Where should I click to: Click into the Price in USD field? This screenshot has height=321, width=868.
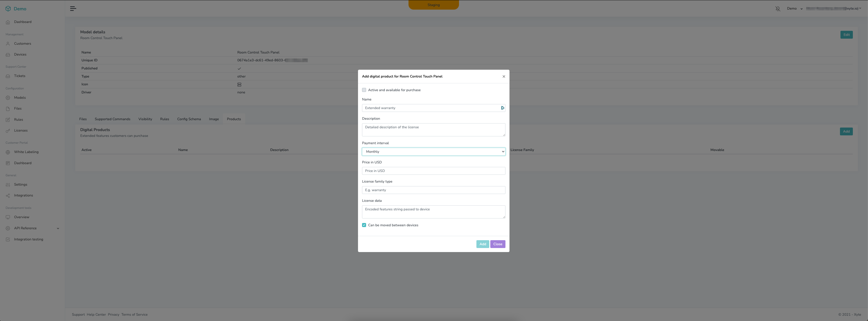(433, 171)
